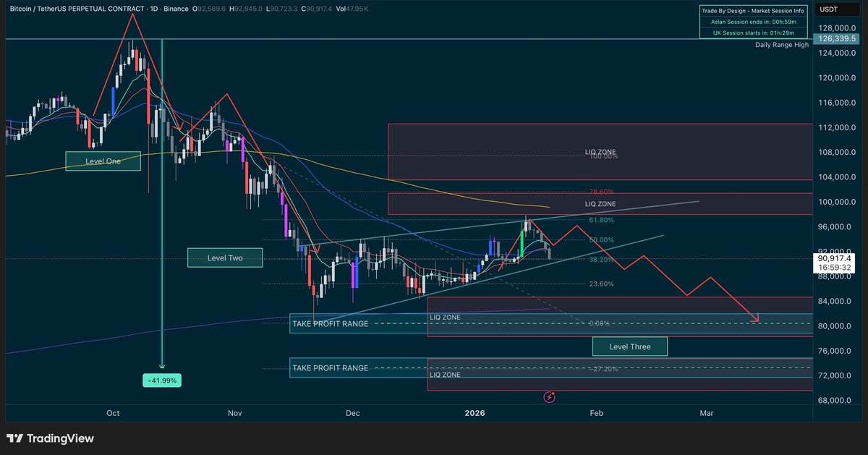Click the upper TAKE PROFIT RANGE label near 0% level

point(330,324)
